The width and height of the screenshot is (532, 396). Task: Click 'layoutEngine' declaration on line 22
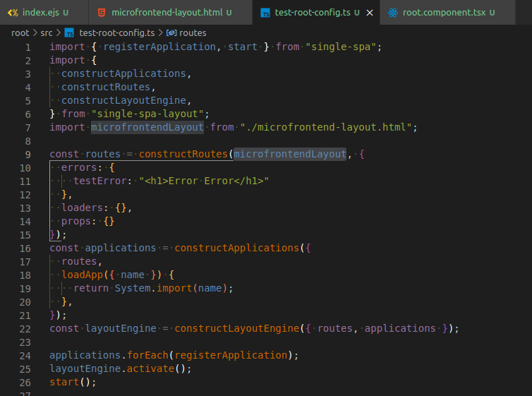(121, 328)
